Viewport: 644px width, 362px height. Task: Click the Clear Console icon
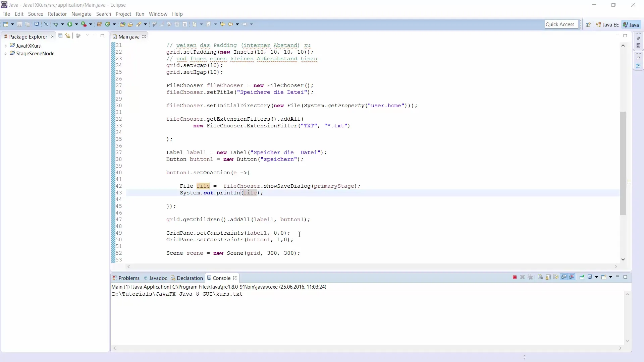coord(540,277)
